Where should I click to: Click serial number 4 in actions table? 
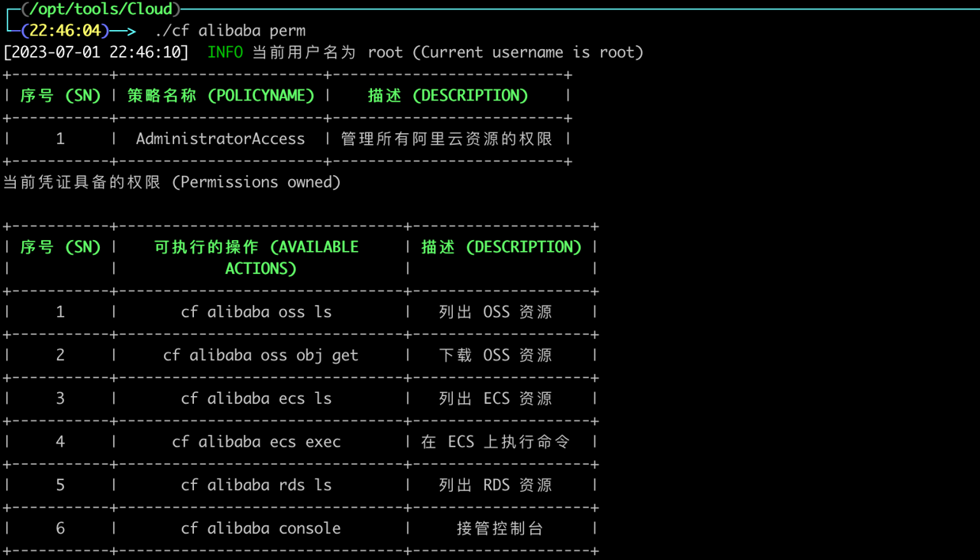point(60,442)
